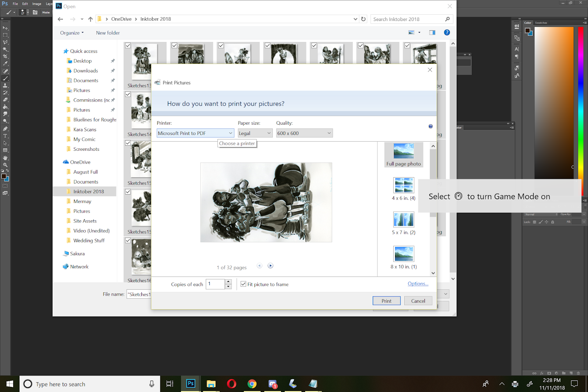Switch to the Swatches tab
This screenshot has height=392, width=588.
point(541,23)
